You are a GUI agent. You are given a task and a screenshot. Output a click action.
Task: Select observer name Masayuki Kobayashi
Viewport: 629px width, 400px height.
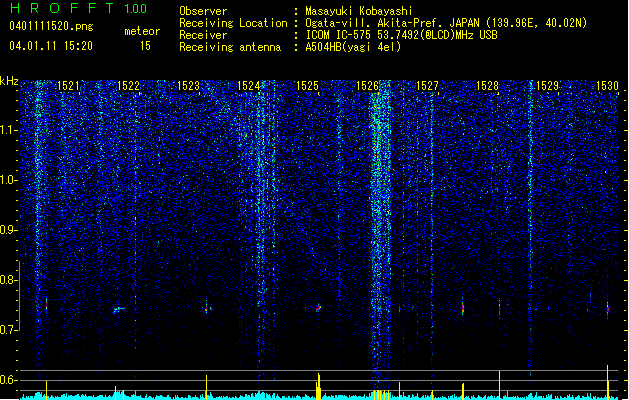click(x=359, y=11)
